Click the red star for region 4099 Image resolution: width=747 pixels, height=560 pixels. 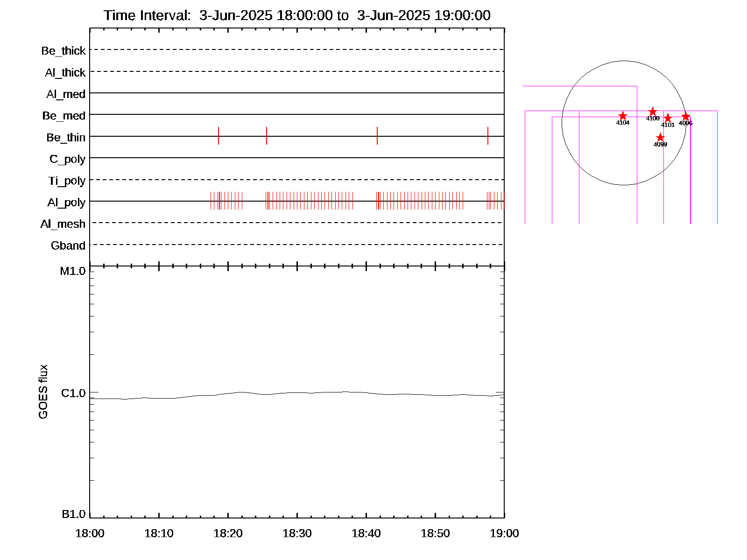pyautogui.click(x=660, y=137)
